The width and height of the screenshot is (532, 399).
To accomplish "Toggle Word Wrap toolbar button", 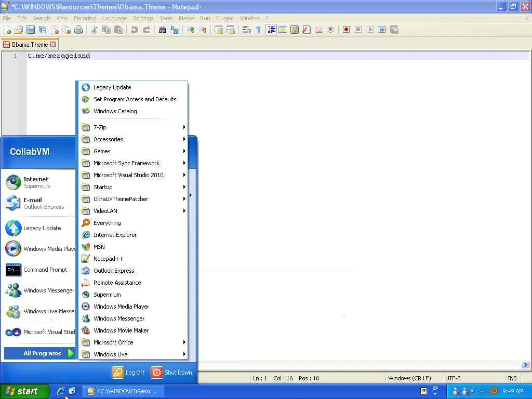I will (247, 30).
